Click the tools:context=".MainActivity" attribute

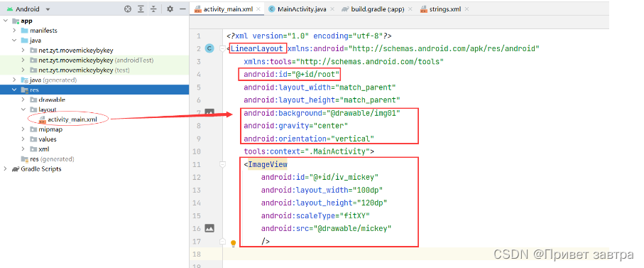coord(307,151)
